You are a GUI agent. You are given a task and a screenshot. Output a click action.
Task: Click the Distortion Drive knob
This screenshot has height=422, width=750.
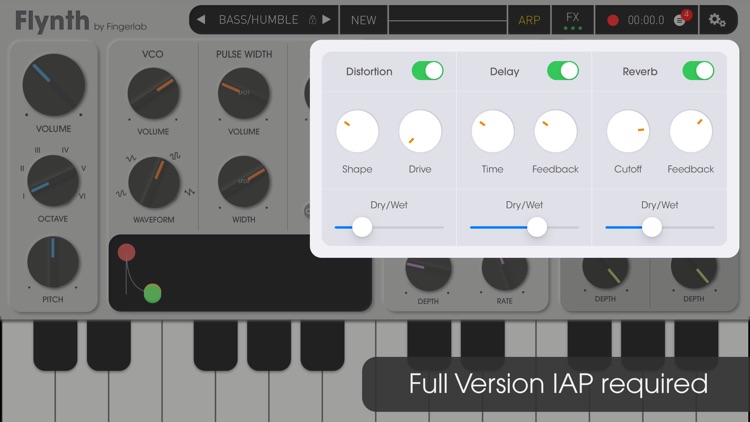click(x=420, y=131)
